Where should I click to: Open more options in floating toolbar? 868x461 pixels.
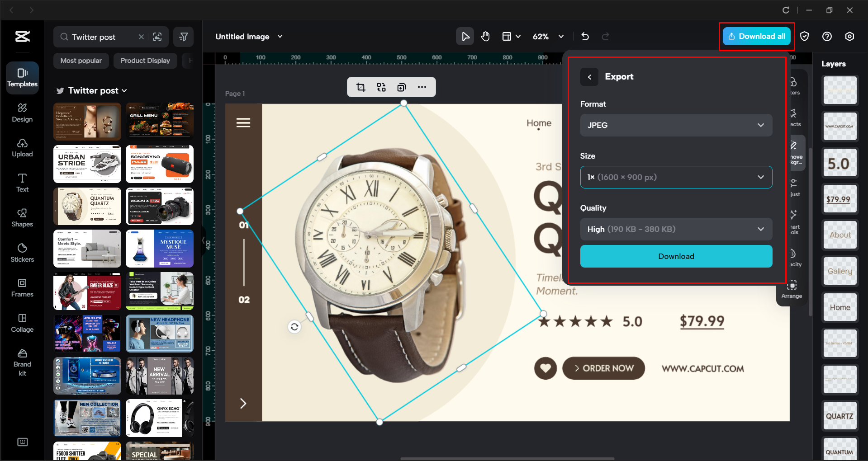point(422,87)
